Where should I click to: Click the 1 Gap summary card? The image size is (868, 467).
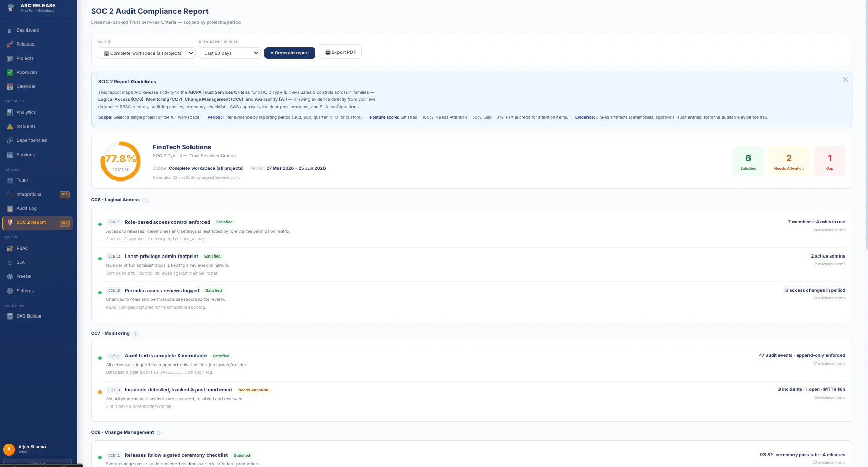(830, 161)
